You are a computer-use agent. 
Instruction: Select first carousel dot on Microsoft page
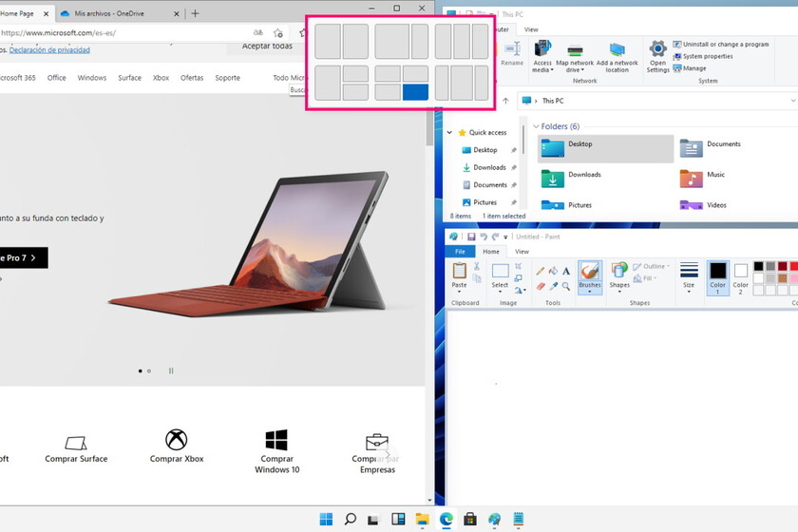(x=140, y=371)
